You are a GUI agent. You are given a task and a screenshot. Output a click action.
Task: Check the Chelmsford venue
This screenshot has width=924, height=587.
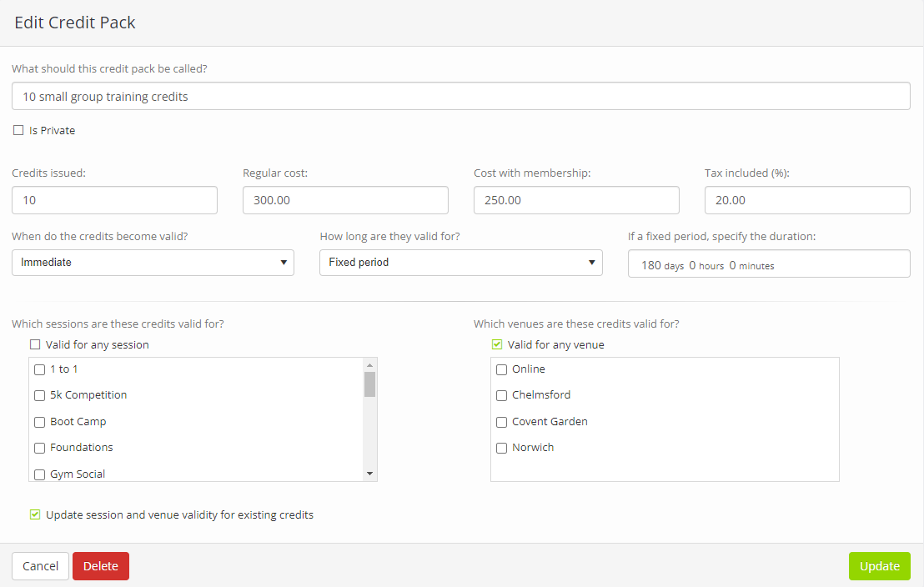click(501, 395)
